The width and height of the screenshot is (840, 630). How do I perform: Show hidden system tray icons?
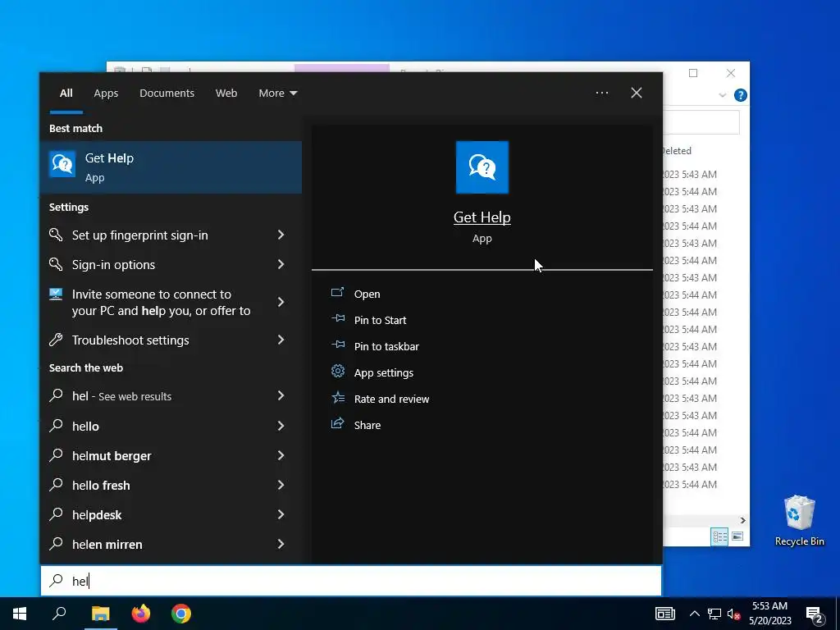tap(694, 614)
